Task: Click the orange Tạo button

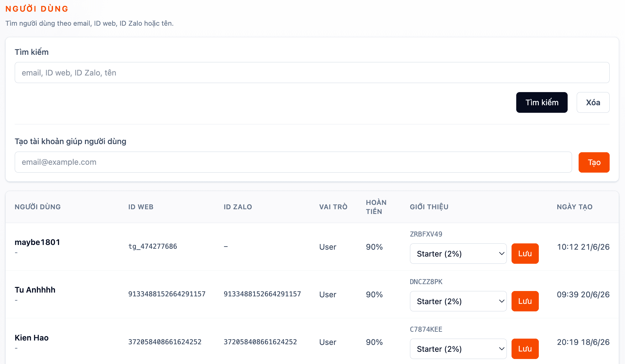Action: pyautogui.click(x=594, y=162)
